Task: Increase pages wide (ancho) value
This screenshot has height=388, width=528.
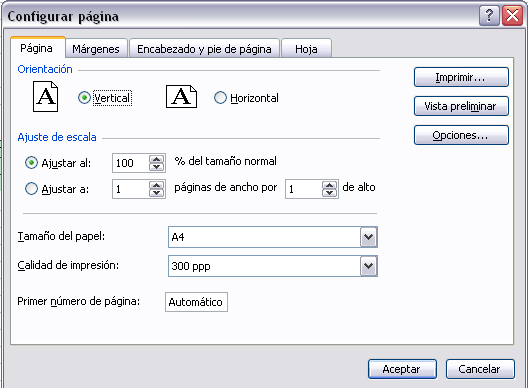Action: pos(157,185)
